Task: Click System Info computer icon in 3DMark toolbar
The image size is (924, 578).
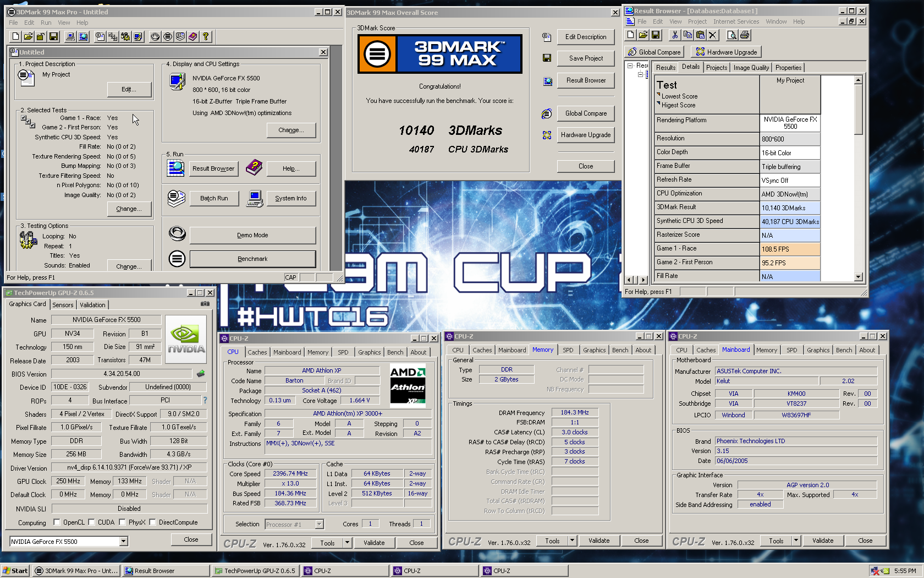Action: click(x=70, y=36)
